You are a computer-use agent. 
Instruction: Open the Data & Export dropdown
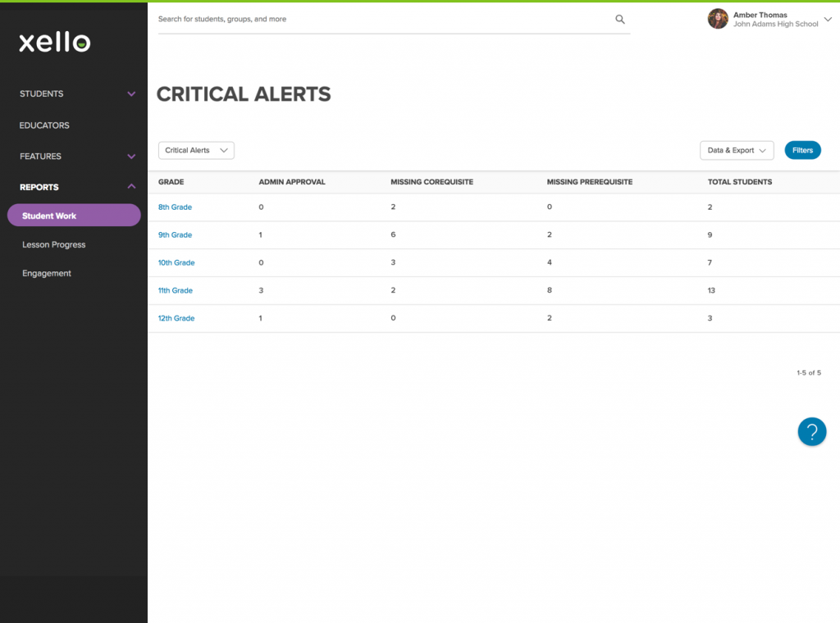(736, 151)
